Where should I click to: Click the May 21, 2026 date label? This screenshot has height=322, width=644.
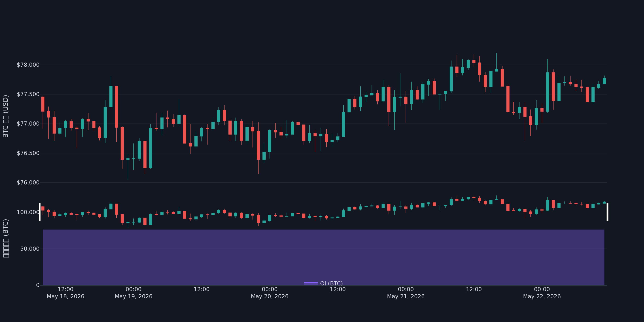point(406,296)
